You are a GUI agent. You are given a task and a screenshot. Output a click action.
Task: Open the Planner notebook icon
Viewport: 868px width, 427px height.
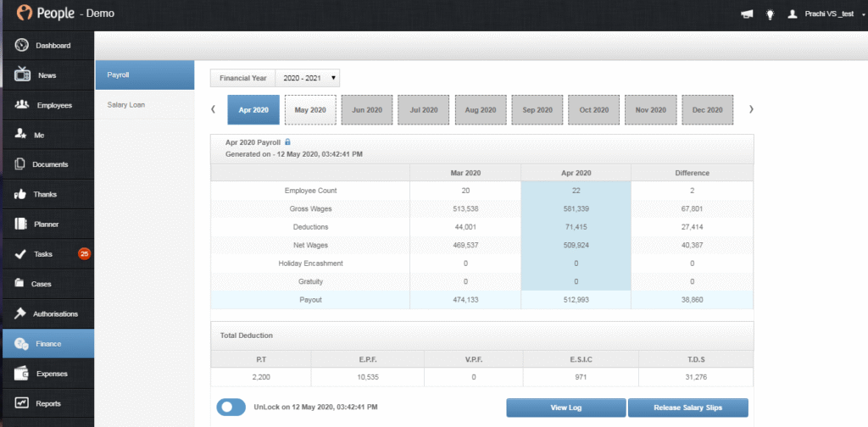click(21, 224)
